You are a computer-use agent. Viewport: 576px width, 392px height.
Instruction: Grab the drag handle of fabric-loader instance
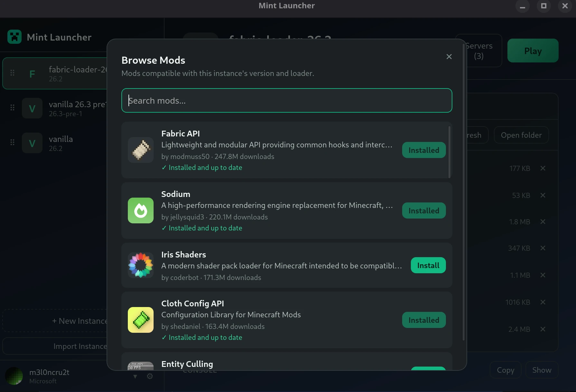pyautogui.click(x=12, y=73)
